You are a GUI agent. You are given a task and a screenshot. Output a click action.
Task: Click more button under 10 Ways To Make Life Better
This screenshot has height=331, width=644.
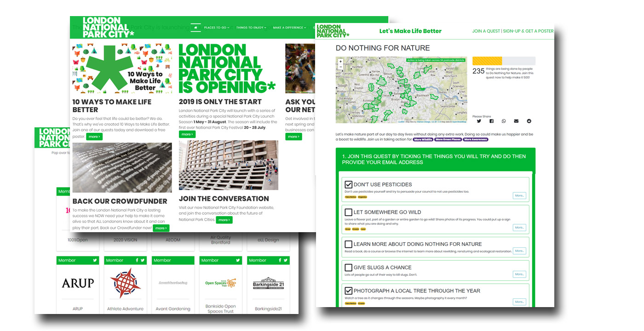tap(94, 137)
